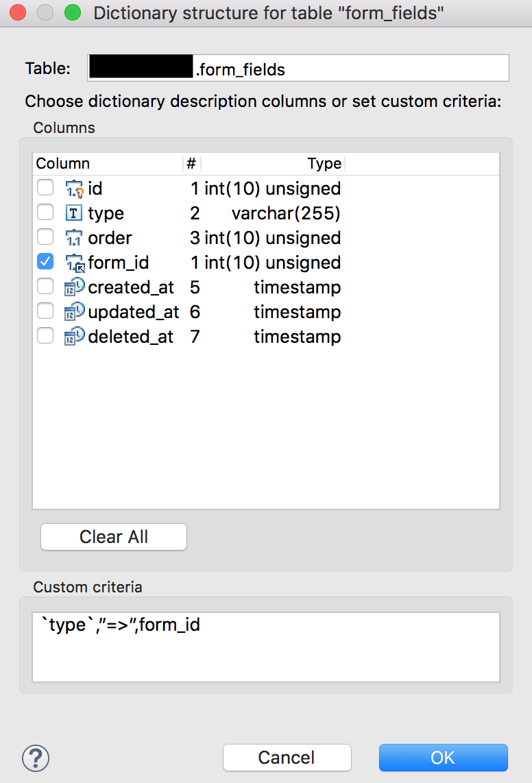The width and height of the screenshot is (532, 783).
Task: Confirm the dialog with OK
Action: coord(443,758)
